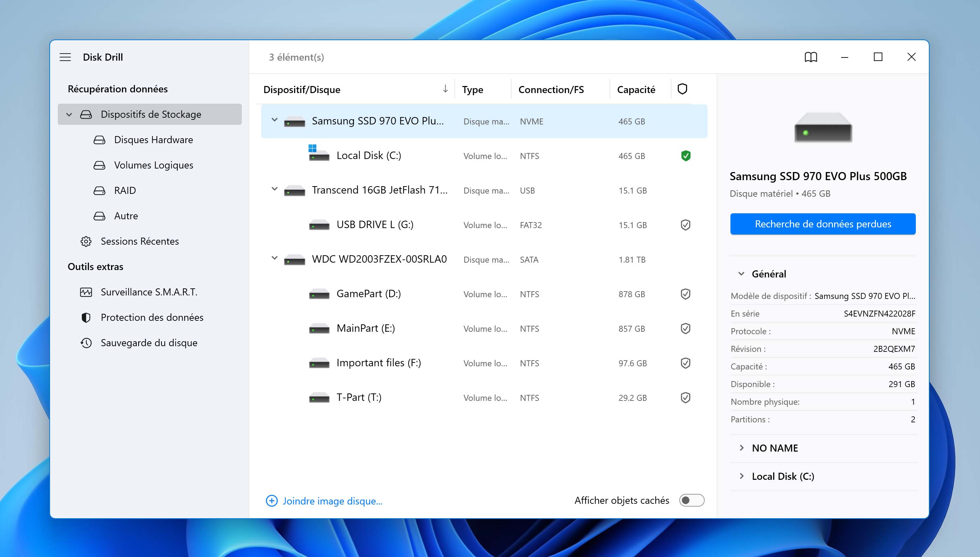
Task: Click the shield icon for Important files (F:)
Action: tap(685, 363)
